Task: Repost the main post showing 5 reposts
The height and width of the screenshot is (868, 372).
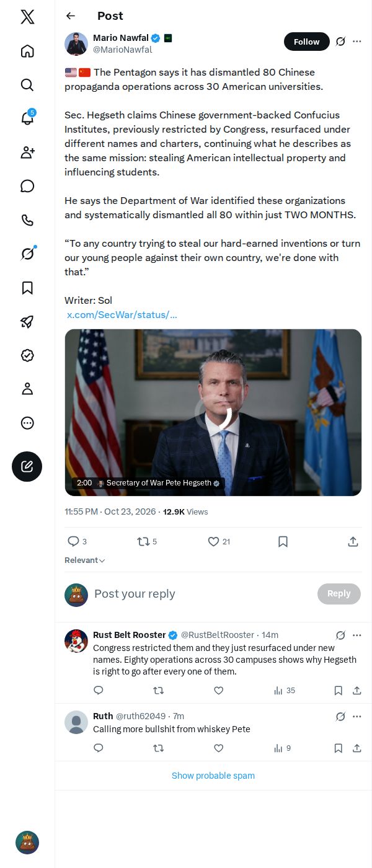Action: [148, 541]
